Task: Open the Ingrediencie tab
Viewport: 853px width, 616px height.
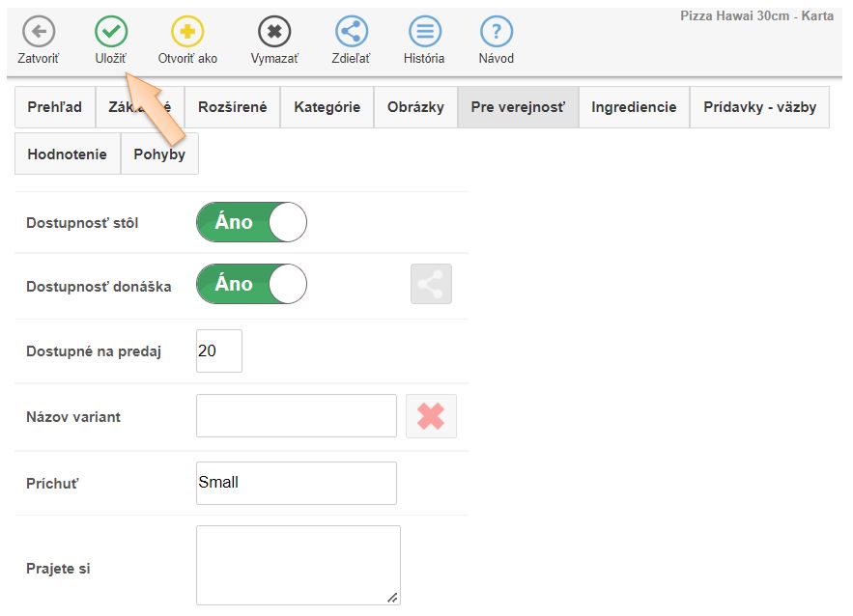Action: tap(634, 107)
